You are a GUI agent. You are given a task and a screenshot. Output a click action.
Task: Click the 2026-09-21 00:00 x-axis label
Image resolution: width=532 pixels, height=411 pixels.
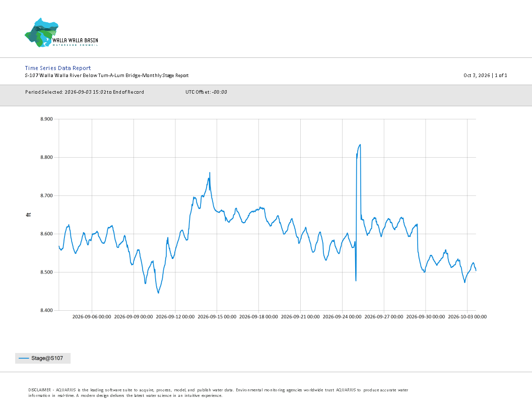click(300, 317)
